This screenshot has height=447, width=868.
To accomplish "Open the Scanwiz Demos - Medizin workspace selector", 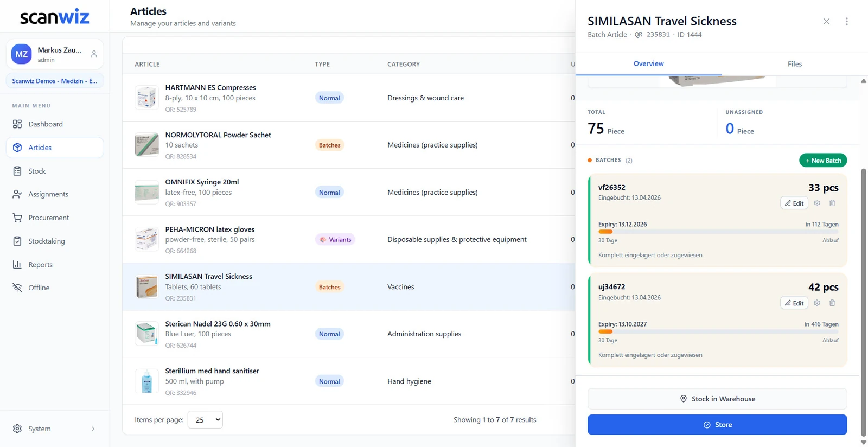I will click(55, 81).
